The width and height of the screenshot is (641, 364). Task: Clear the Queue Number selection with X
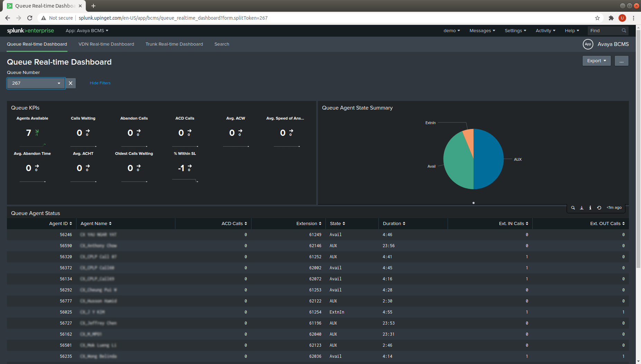(71, 83)
